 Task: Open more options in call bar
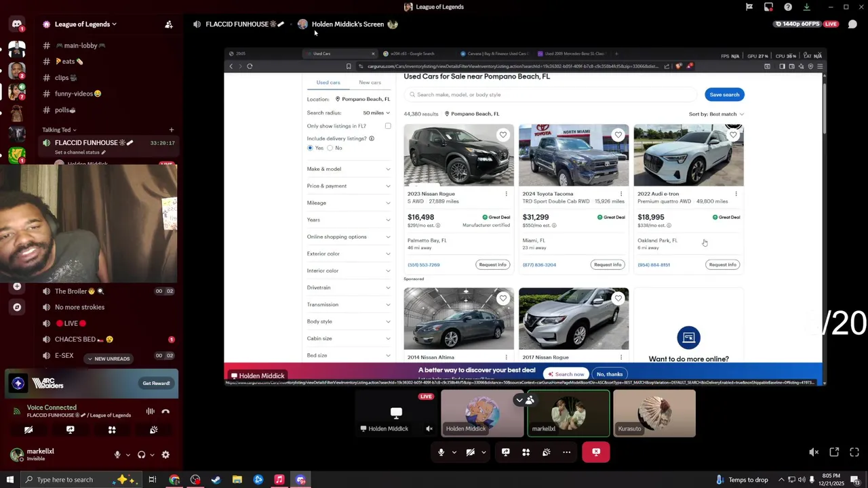tap(566, 452)
